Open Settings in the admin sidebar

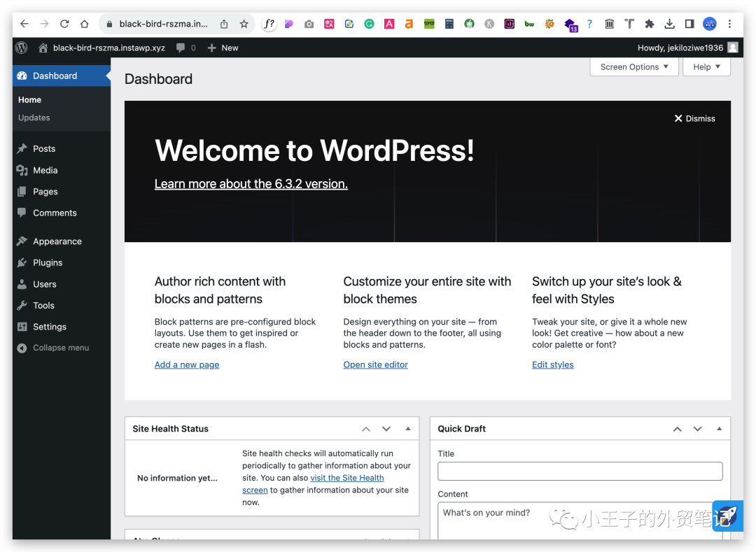49,327
